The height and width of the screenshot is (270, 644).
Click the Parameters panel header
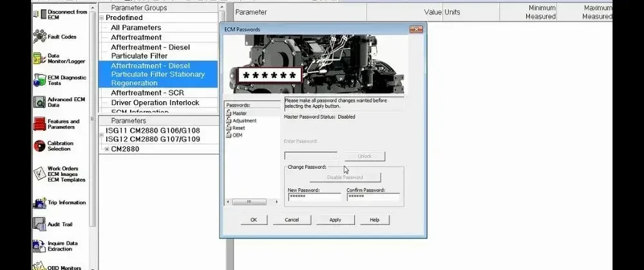click(x=158, y=121)
